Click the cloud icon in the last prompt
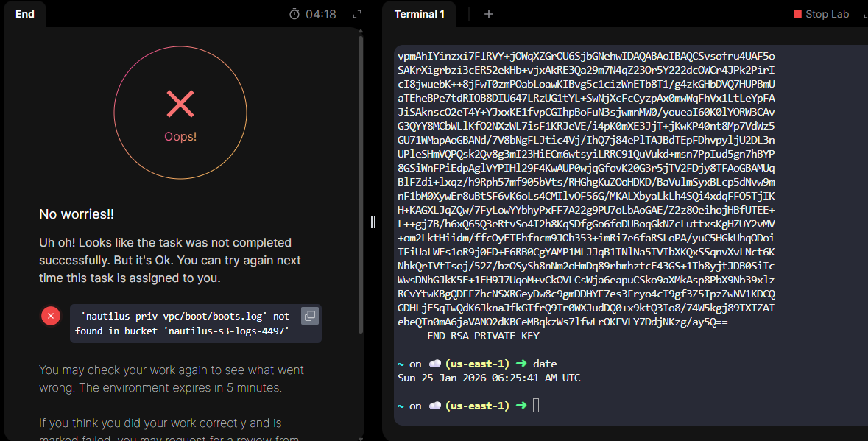868x441 pixels. click(x=434, y=406)
